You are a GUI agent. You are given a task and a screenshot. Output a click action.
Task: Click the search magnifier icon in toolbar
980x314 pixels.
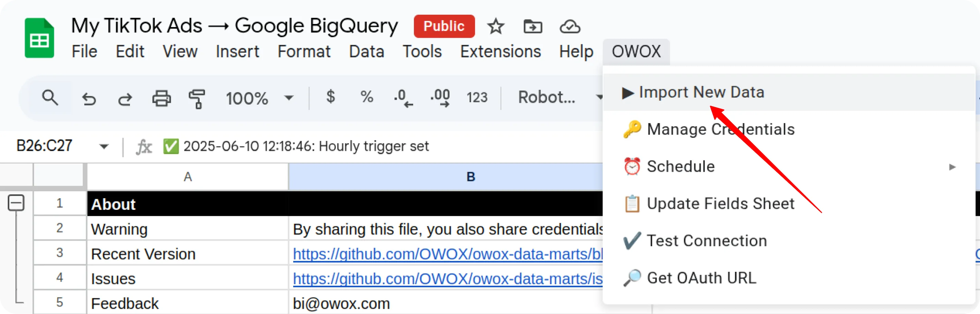50,98
